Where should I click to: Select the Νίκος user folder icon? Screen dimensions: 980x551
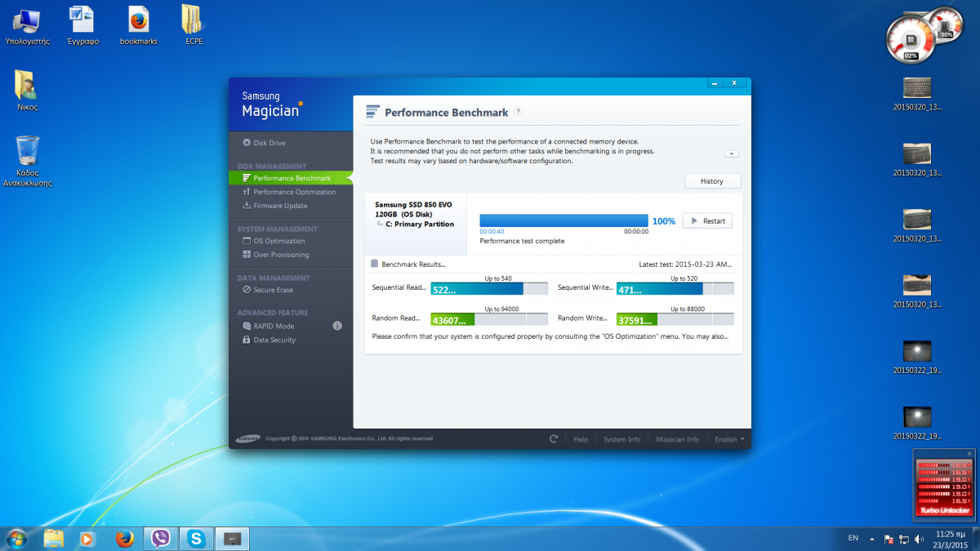coord(27,91)
